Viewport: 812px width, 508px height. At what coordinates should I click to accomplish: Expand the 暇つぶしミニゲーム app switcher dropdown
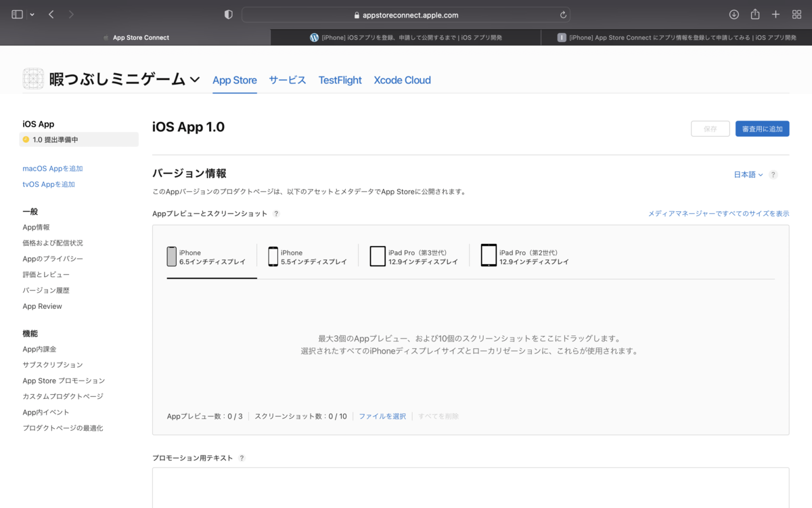(x=195, y=80)
